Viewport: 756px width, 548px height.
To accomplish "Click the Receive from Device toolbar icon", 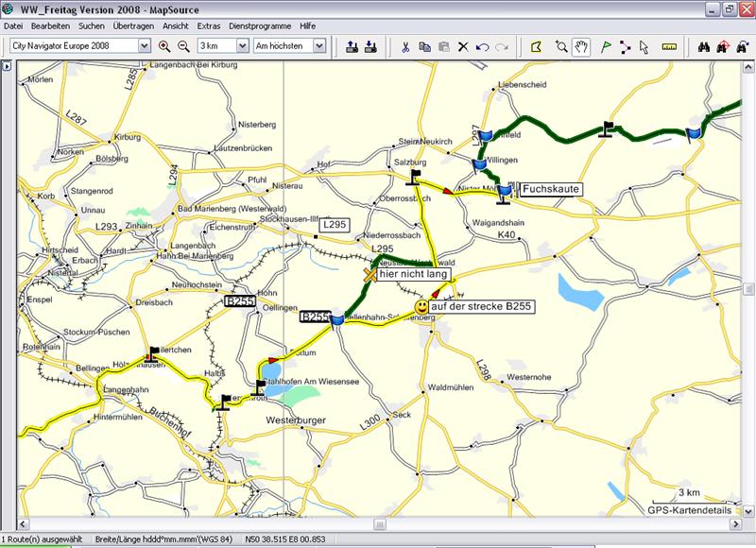I will click(x=370, y=46).
